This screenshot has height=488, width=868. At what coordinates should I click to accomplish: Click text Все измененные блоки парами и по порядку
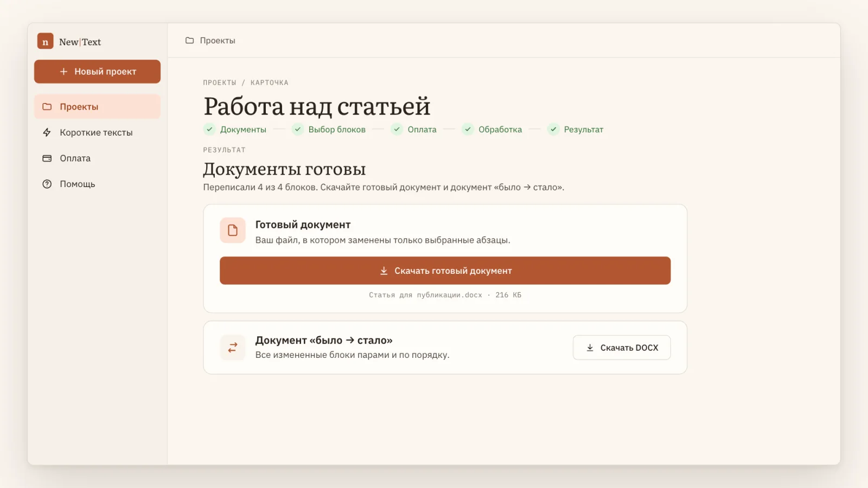click(352, 355)
